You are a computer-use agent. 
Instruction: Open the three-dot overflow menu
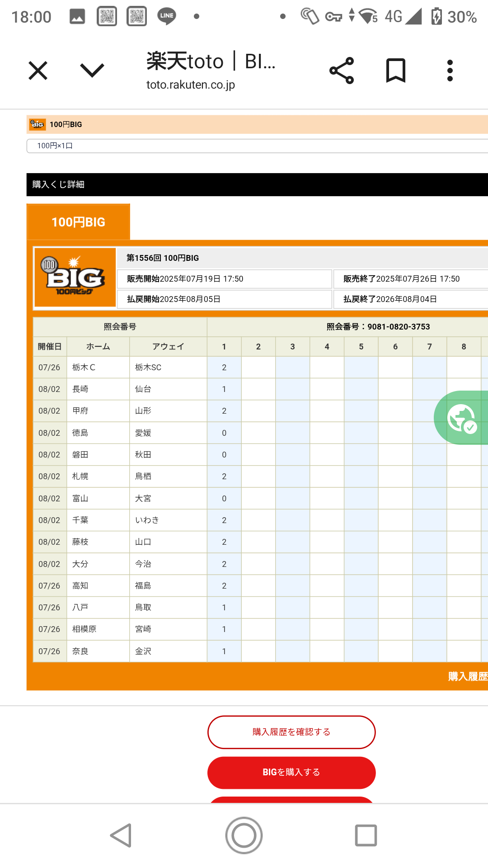click(450, 71)
